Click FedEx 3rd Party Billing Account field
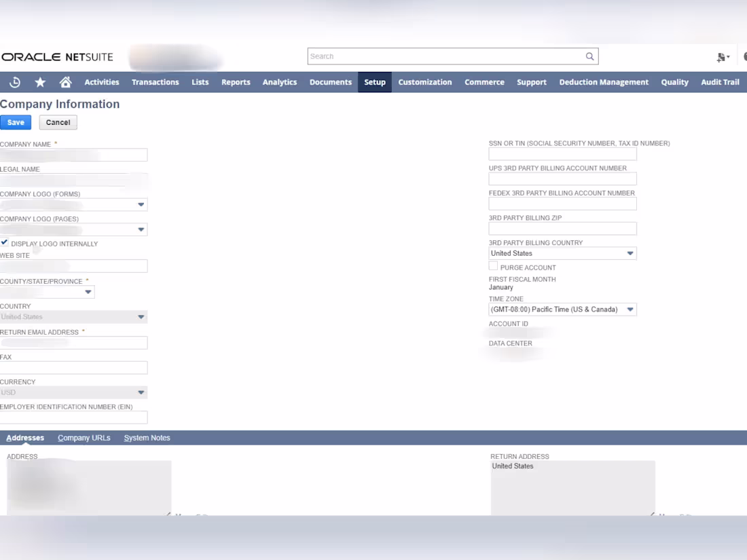The height and width of the screenshot is (560, 747). pos(562,204)
